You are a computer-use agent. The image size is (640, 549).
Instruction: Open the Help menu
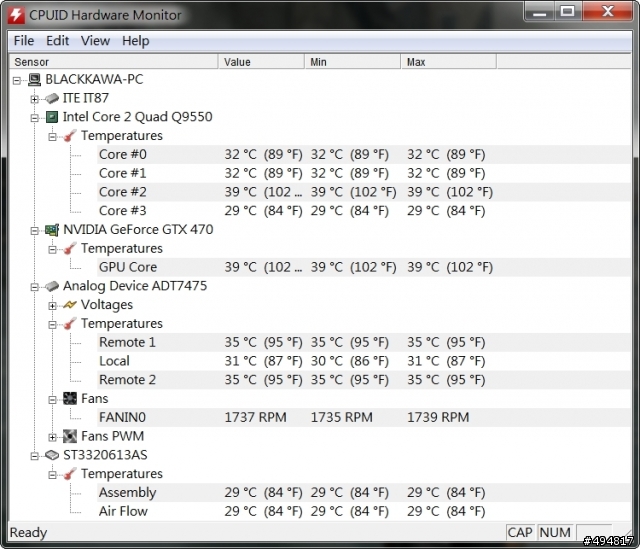pos(136,41)
